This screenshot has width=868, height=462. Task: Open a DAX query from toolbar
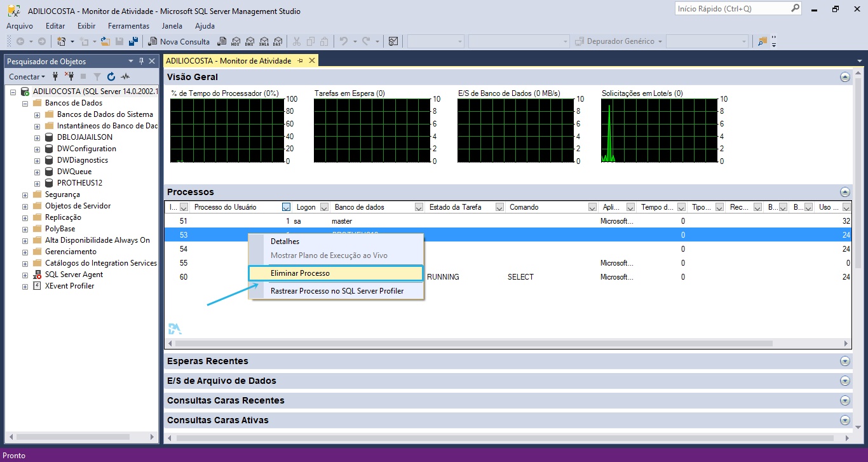coord(277,41)
